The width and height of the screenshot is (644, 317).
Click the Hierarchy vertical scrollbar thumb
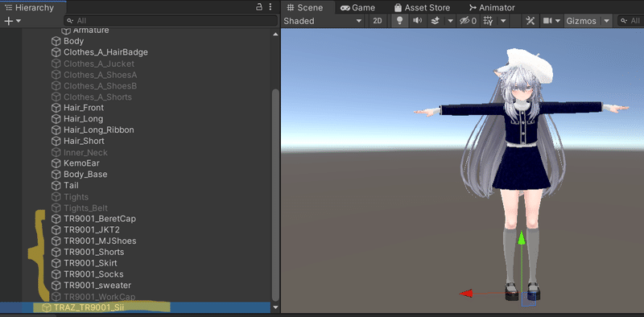[275, 195]
